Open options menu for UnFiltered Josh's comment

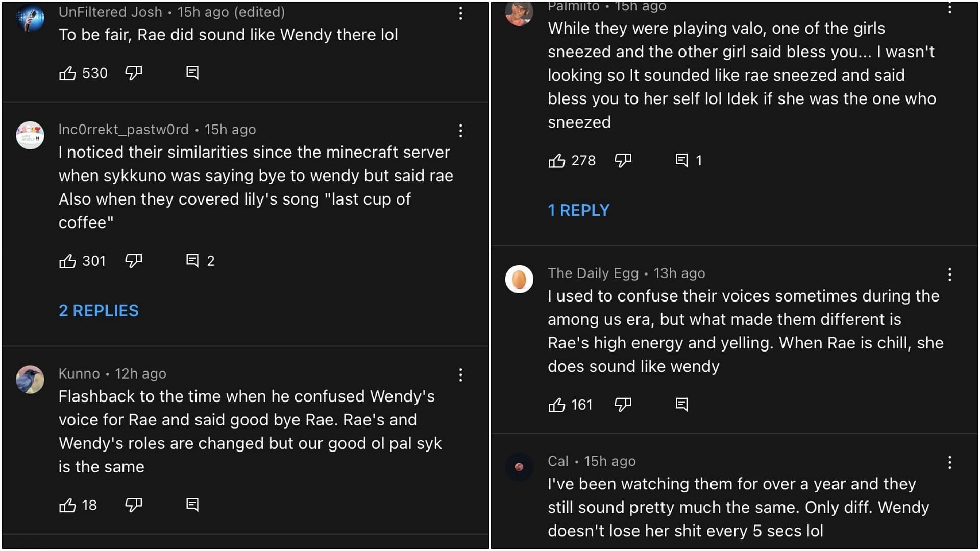coord(460,14)
